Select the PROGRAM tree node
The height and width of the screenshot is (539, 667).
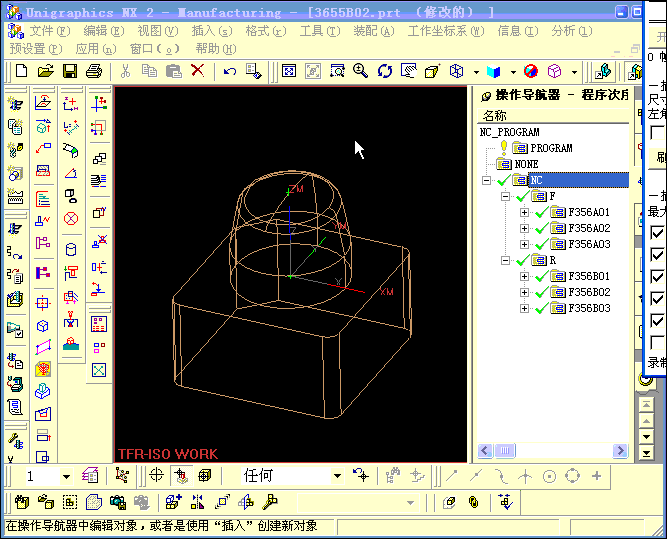click(x=551, y=148)
